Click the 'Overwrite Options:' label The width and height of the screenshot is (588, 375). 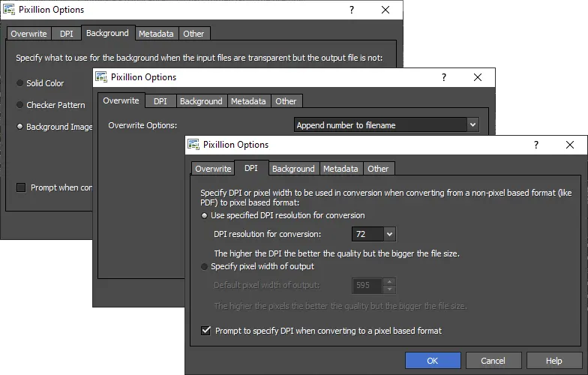pos(142,125)
